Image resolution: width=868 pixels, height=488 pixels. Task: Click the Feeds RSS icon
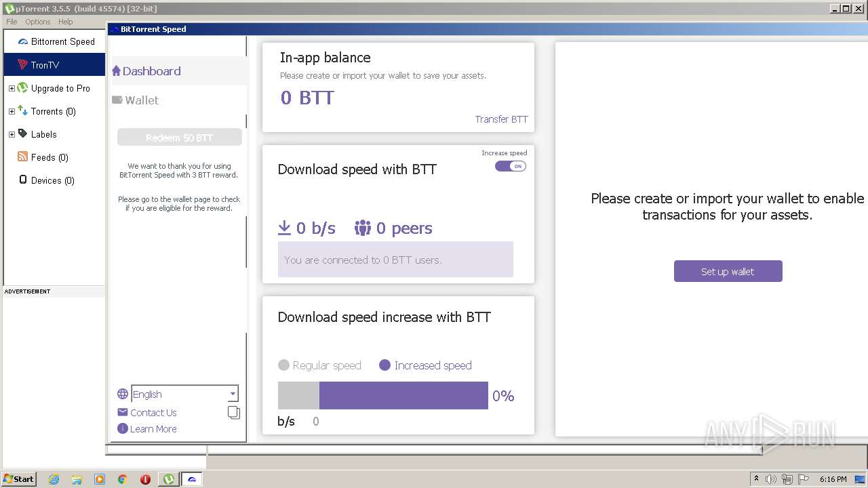point(22,157)
